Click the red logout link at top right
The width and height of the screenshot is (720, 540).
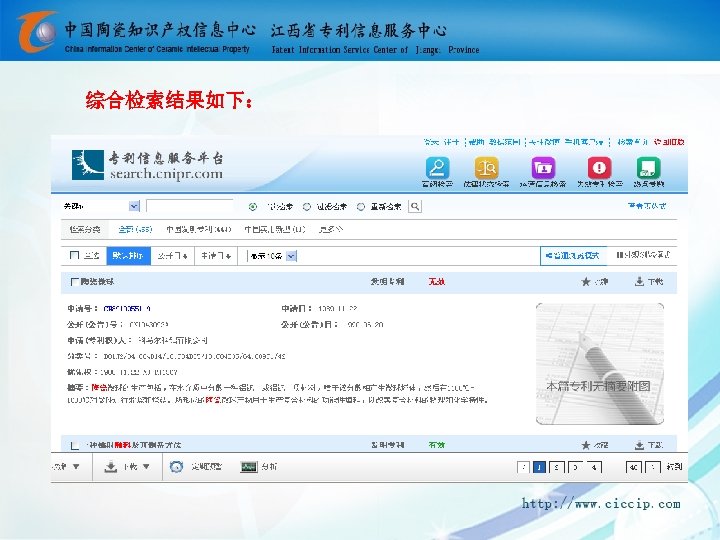[x=669, y=142]
